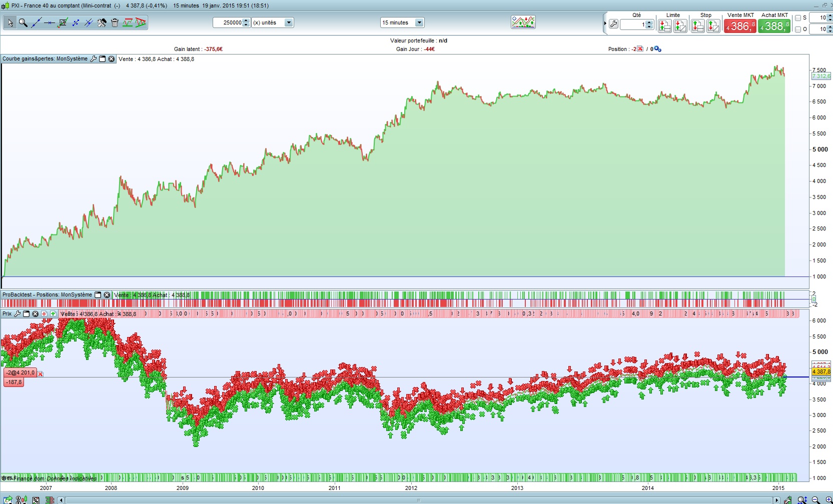
Task: Select the zoom magnifier tool
Action: tap(23, 22)
